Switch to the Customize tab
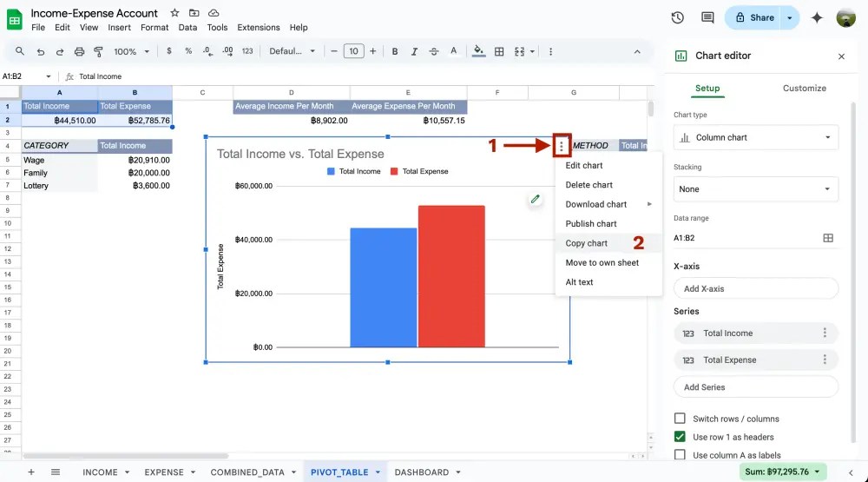Screen dimensions: 868x482 tap(804, 88)
